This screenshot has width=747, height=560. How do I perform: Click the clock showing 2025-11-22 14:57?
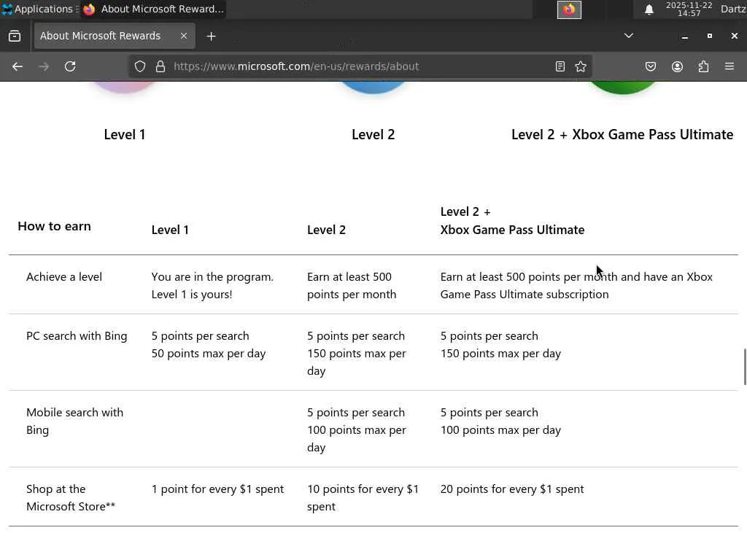coord(689,9)
